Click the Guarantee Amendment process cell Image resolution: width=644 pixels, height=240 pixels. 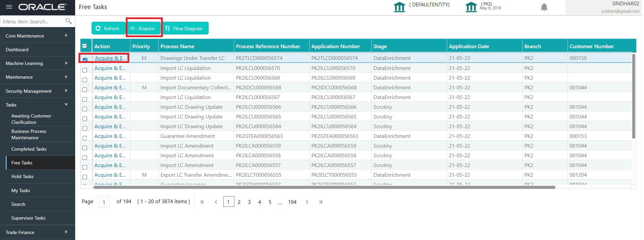pos(196,136)
